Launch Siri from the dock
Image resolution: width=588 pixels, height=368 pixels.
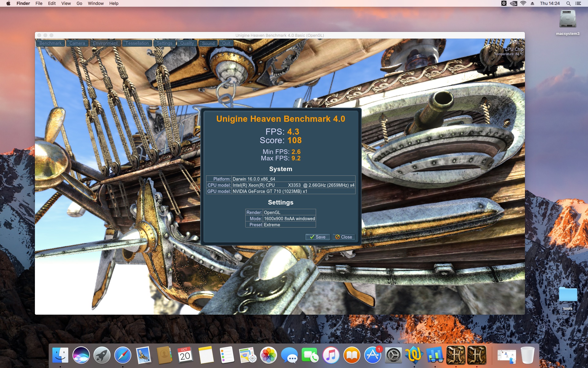(x=81, y=355)
